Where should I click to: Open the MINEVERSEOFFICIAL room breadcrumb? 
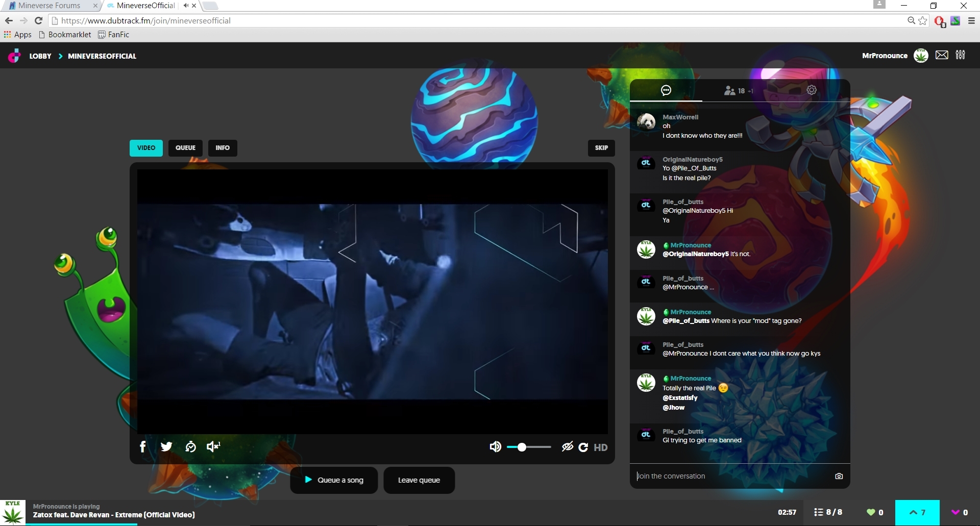102,56
